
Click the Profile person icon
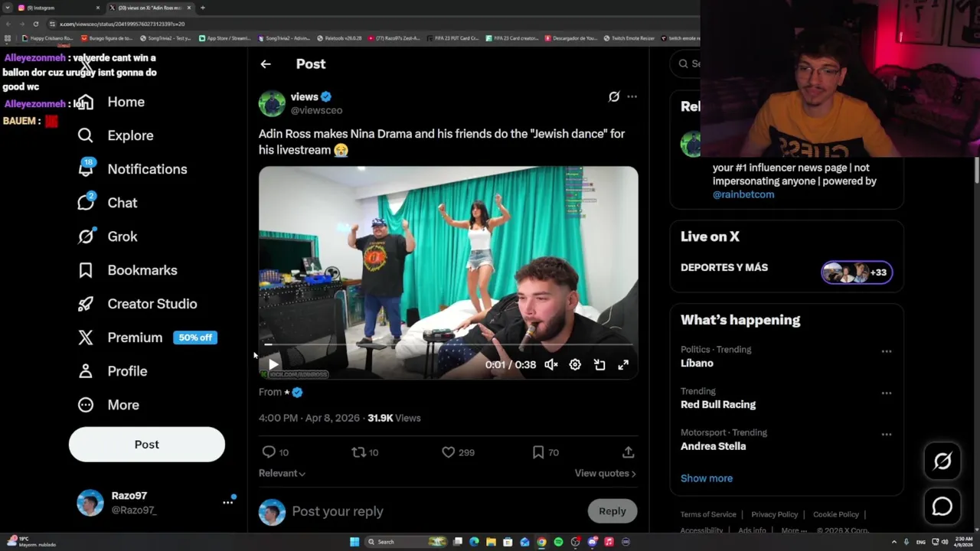[x=86, y=371]
